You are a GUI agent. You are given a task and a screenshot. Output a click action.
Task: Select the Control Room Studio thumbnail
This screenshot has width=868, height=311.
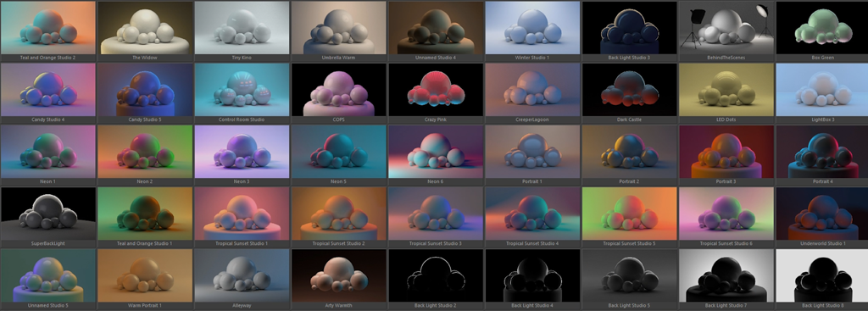click(x=242, y=90)
